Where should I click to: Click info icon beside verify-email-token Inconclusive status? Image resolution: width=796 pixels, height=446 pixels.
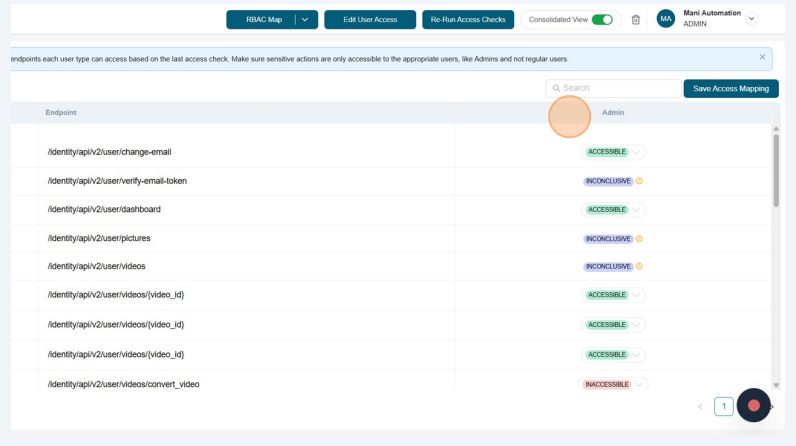639,181
